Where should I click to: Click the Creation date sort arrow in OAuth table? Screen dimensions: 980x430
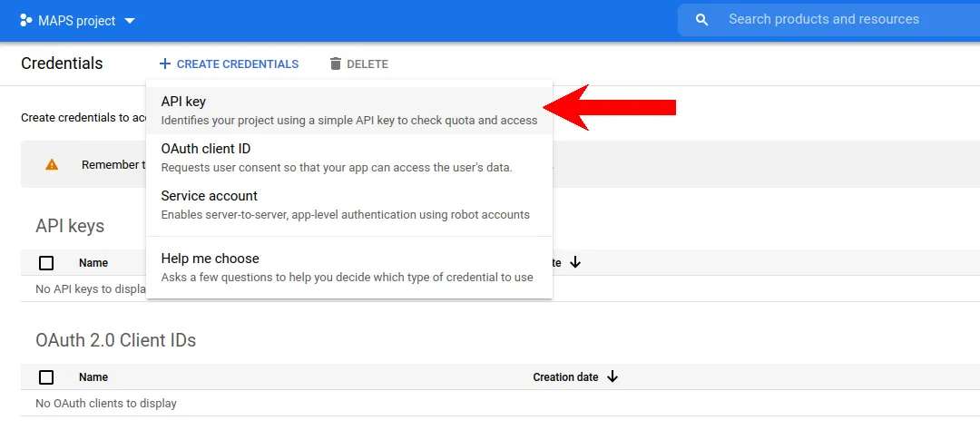[x=612, y=376]
